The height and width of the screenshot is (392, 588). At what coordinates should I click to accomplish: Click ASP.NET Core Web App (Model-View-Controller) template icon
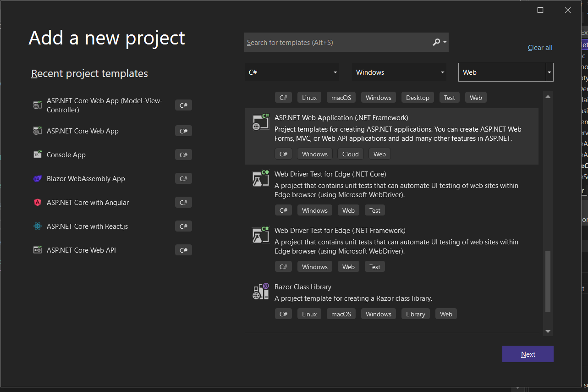(38, 105)
